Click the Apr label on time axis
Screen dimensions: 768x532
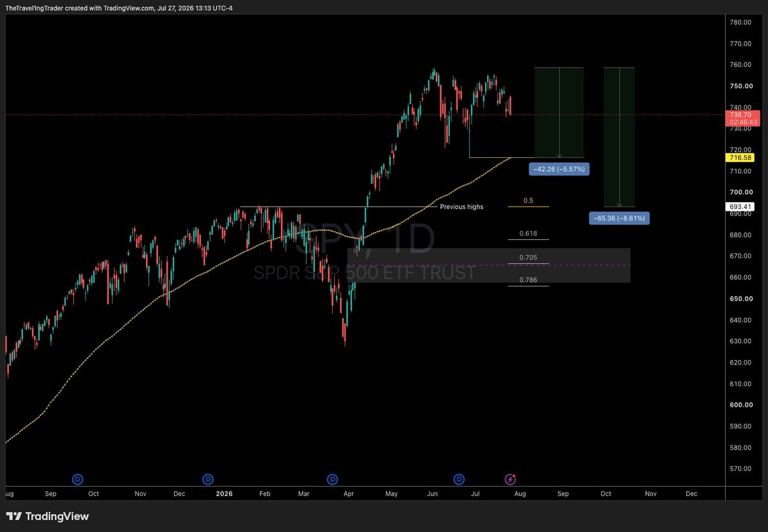[x=349, y=494]
